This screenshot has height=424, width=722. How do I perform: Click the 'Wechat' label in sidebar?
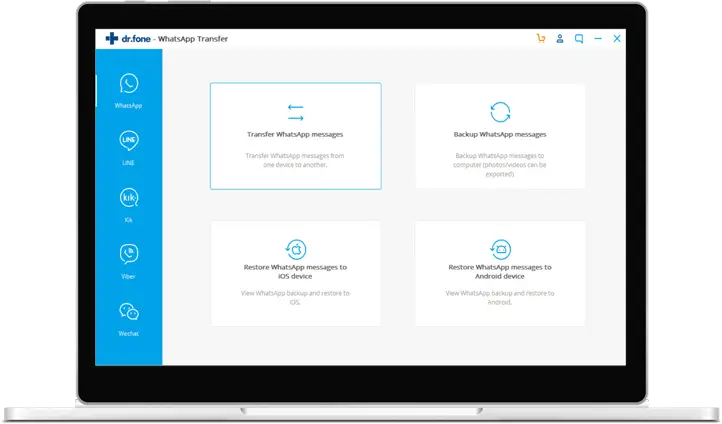128,333
